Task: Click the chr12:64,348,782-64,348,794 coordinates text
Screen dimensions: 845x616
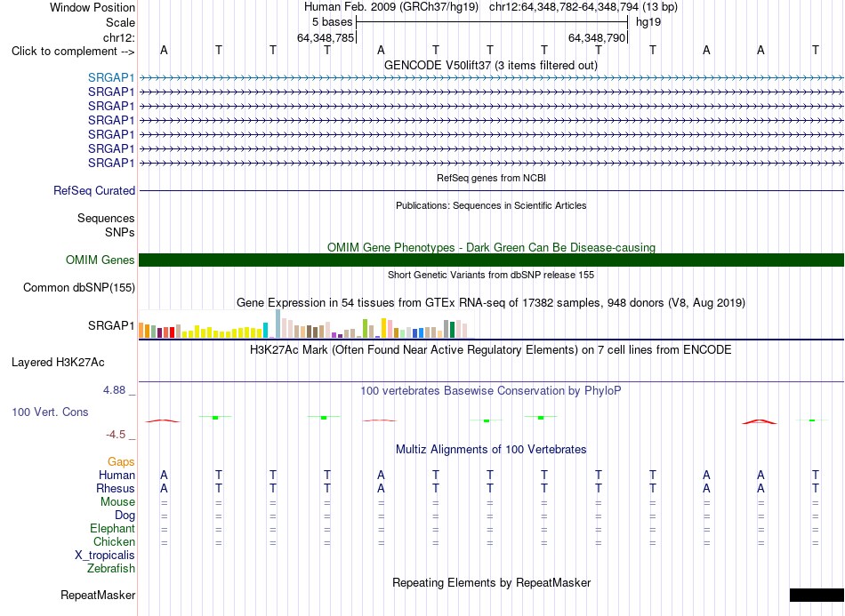Action: coord(564,7)
